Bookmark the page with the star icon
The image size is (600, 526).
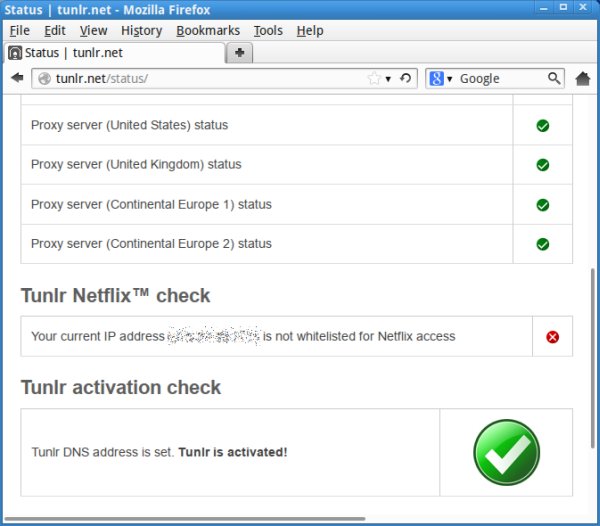point(374,78)
